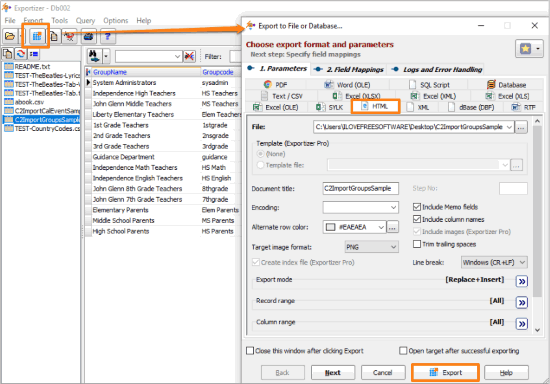Check Open target after successful exporting
The image size is (550, 384).
click(403, 351)
